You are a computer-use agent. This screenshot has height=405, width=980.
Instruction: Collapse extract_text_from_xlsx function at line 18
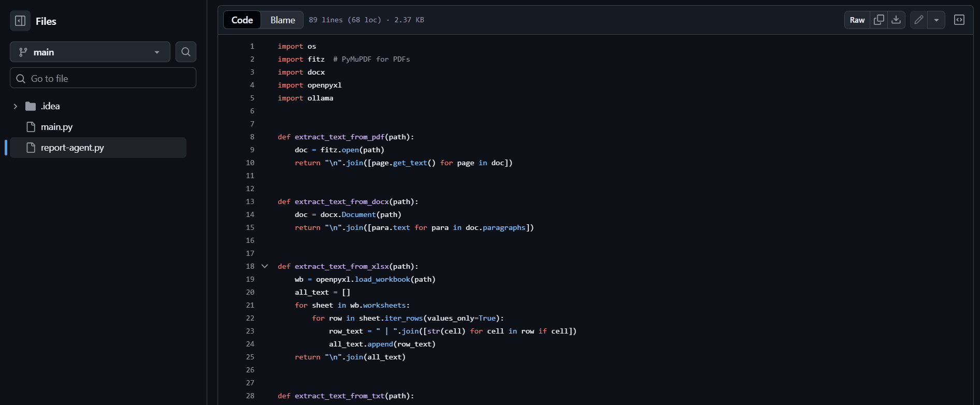265,266
